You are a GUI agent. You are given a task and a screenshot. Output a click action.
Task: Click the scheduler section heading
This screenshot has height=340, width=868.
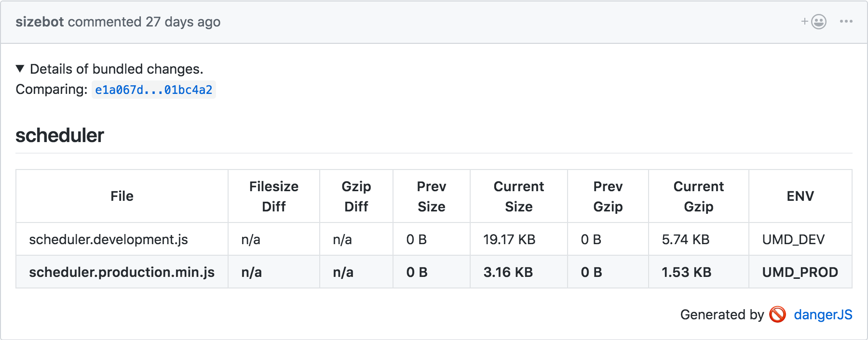tap(60, 135)
